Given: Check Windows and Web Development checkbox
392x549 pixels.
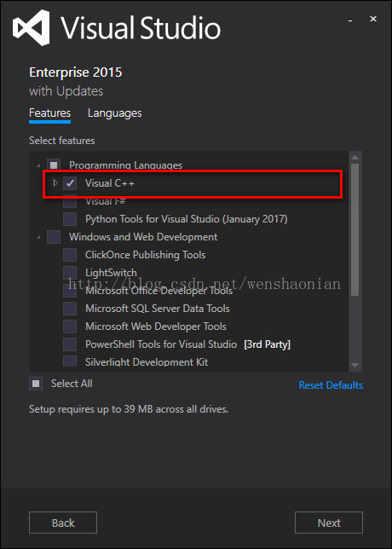Looking at the screenshot, I should click(54, 237).
